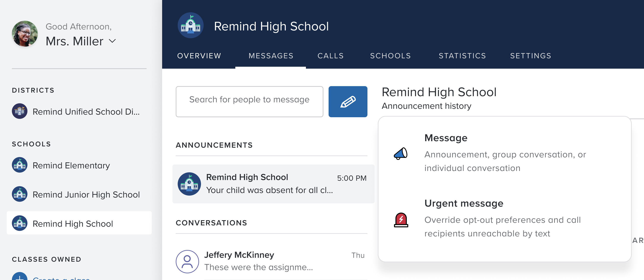
Task: Open the Jeffery McKinney conversation
Action: (272, 261)
